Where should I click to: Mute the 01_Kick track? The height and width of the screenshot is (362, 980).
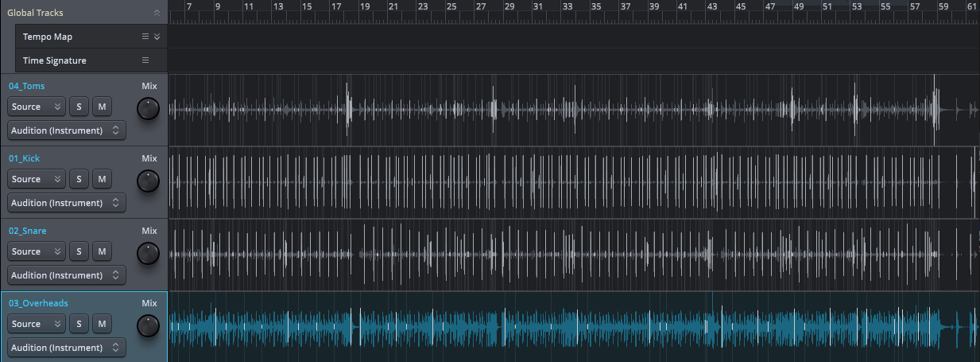102,179
